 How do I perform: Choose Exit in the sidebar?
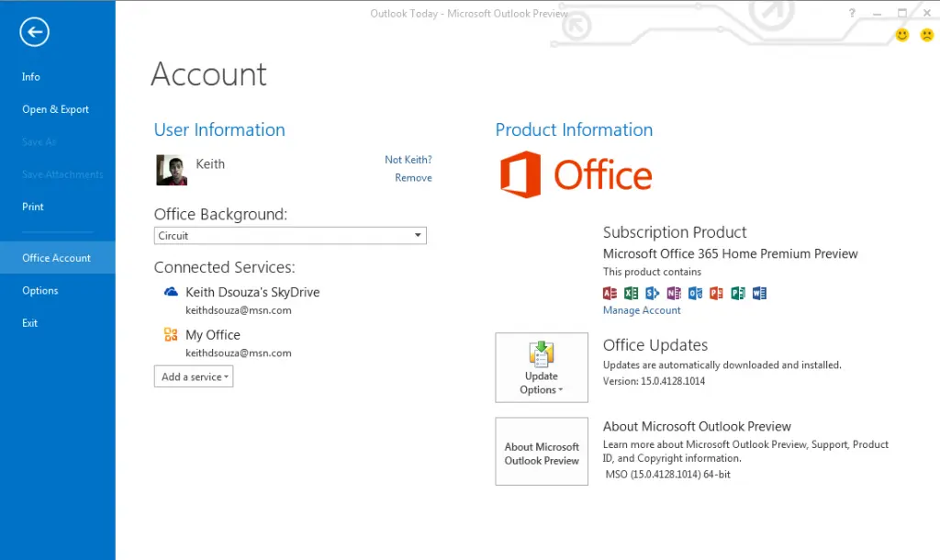pyautogui.click(x=30, y=323)
